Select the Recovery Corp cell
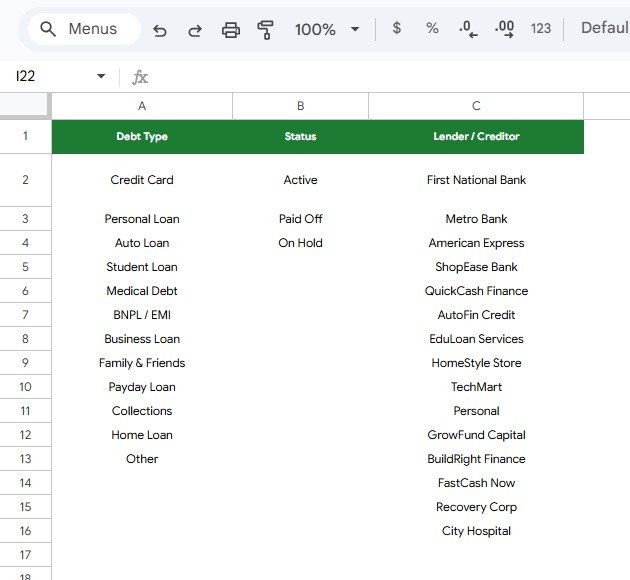Viewport: 630px width, 580px height. tap(476, 507)
